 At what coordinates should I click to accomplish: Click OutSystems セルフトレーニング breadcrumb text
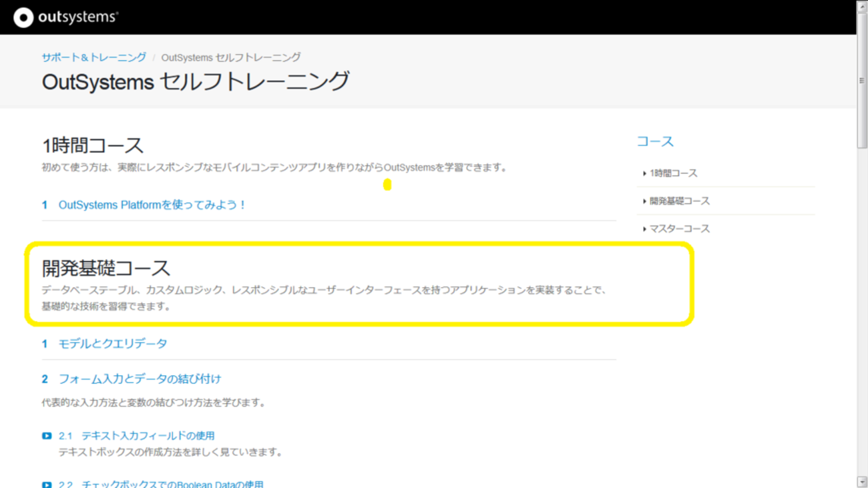tap(231, 57)
